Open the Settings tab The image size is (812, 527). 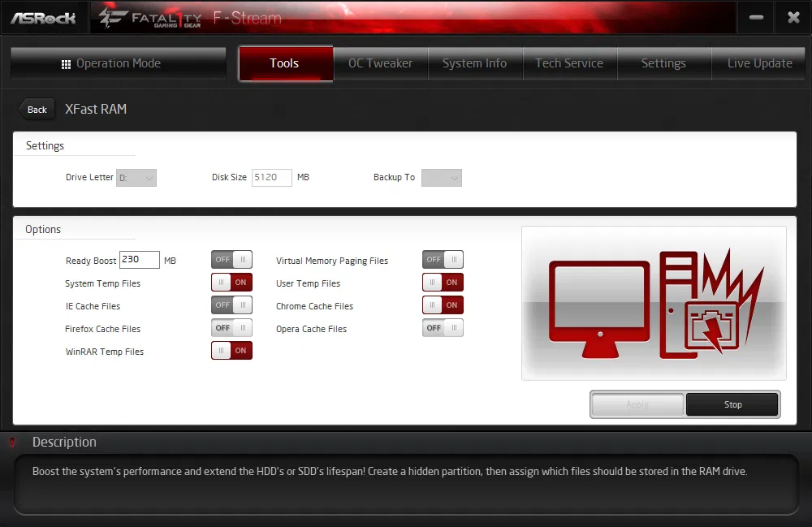(x=664, y=63)
